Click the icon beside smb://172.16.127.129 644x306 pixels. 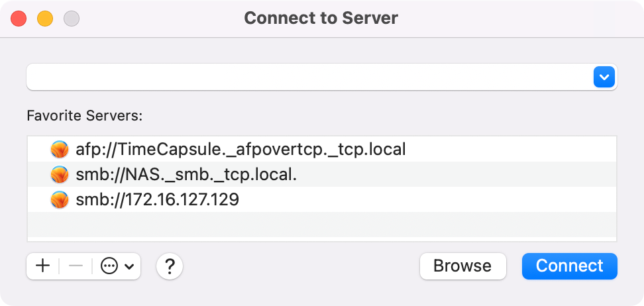tap(60, 199)
